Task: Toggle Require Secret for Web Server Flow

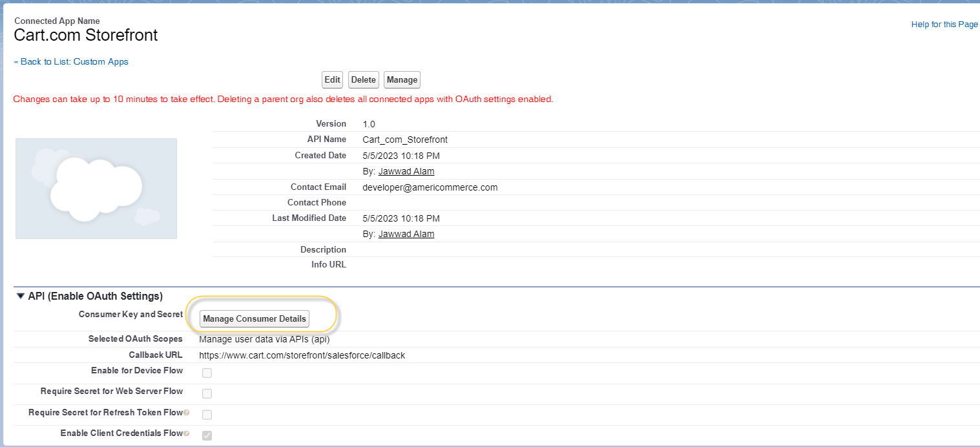Action: [207, 393]
